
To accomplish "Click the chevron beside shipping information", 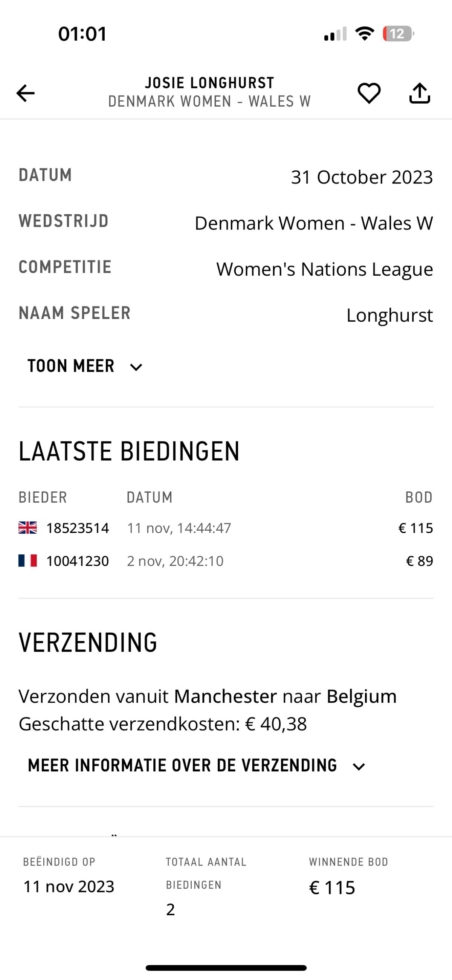I will (x=359, y=766).
